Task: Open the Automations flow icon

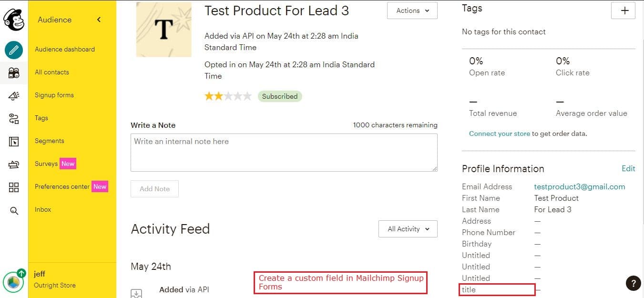Action: point(14,119)
